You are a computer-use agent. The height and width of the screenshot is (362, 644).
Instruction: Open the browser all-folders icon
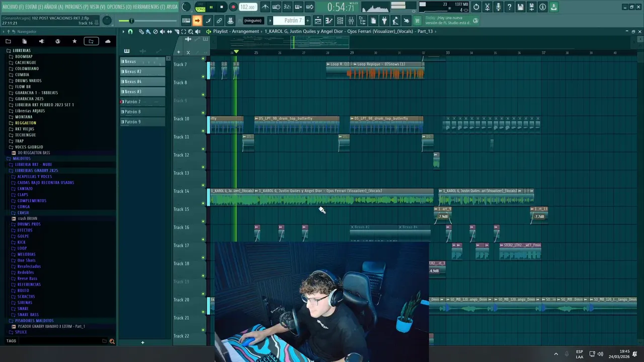tap(8, 41)
